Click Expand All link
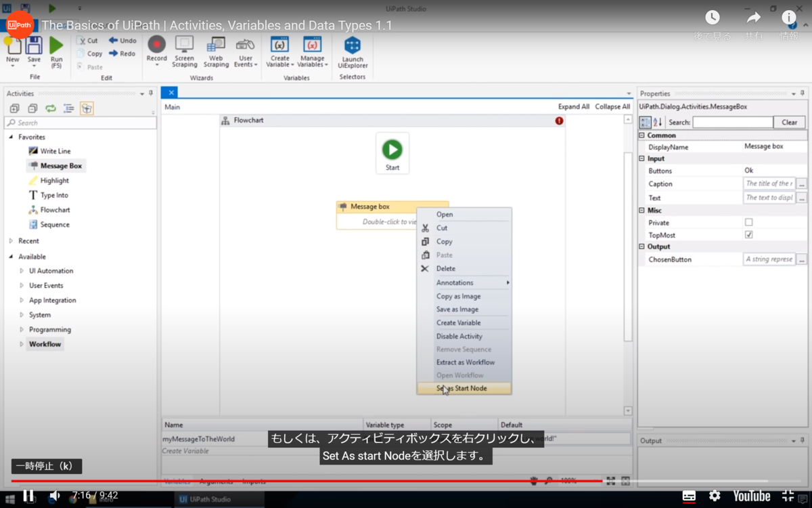 (574, 106)
